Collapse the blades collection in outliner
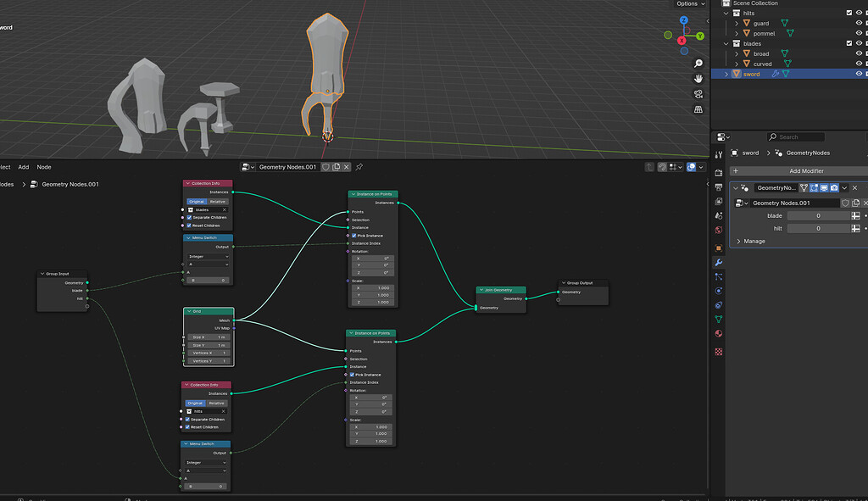 point(726,44)
